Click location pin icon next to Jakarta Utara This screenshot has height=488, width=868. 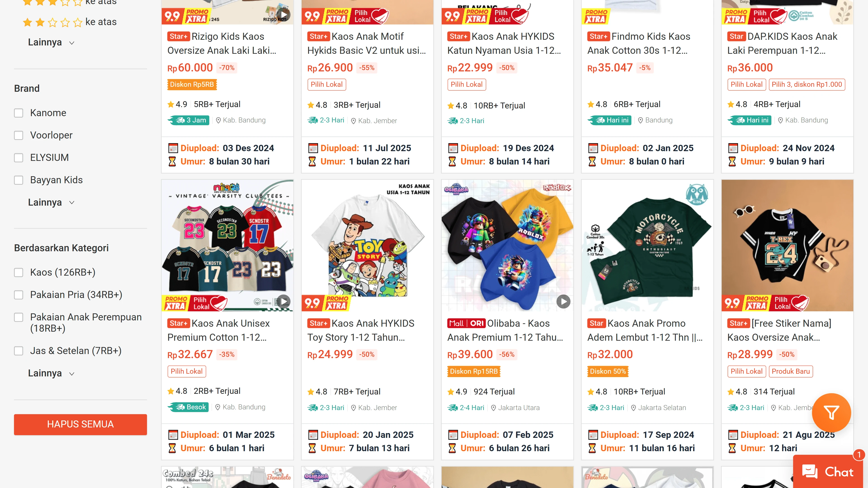click(x=493, y=408)
